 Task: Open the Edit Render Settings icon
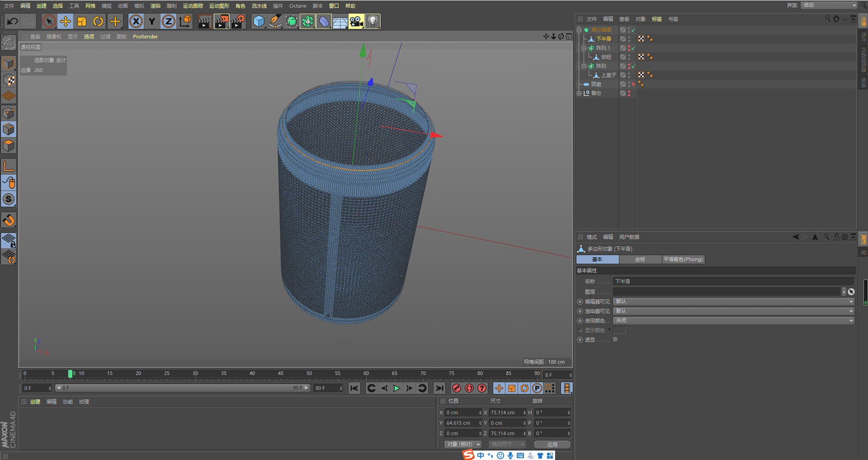(x=238, y=21)
